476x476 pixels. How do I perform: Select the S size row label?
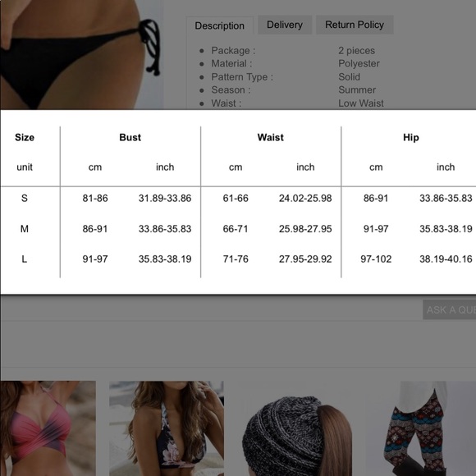[x=25, y=199]
